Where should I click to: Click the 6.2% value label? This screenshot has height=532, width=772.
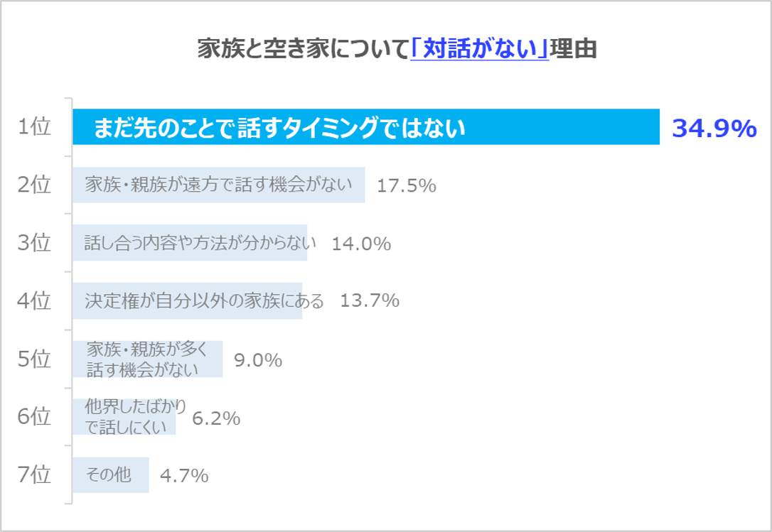tap(216, 419)
